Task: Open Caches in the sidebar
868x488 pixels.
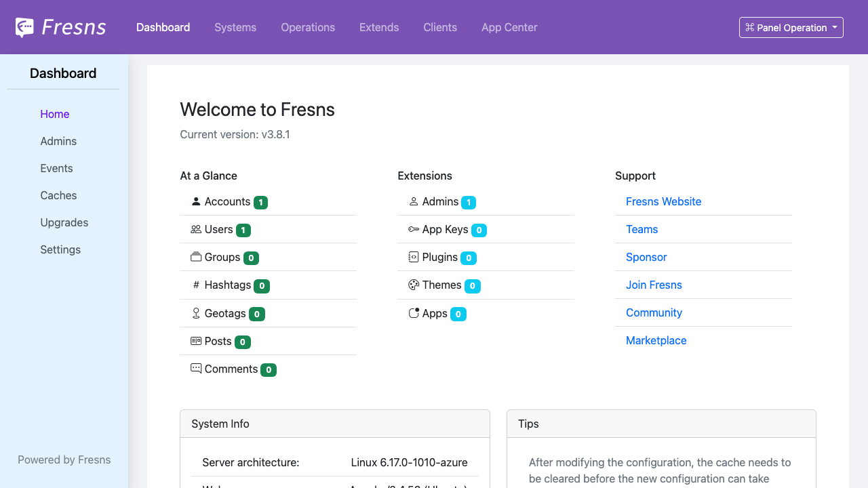Action: point(58,195)
